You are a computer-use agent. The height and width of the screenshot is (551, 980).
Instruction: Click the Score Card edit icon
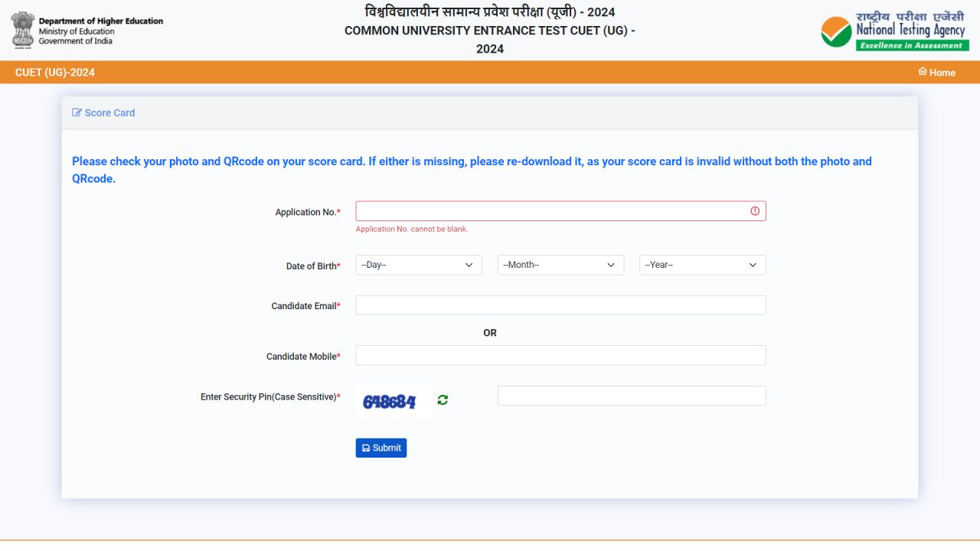tap(77, 112)
